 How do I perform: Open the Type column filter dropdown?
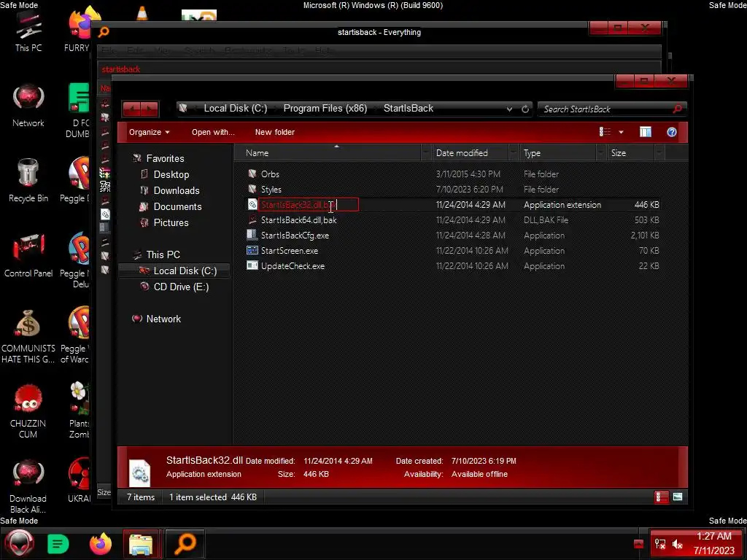pyautogui.click(x=601, y=153)
